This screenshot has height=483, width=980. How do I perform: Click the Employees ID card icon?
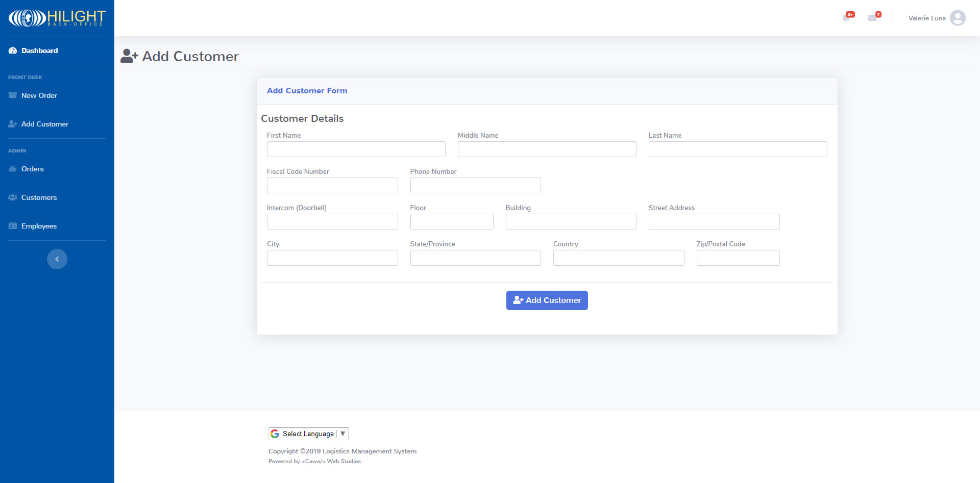click(x=13, y=226)
